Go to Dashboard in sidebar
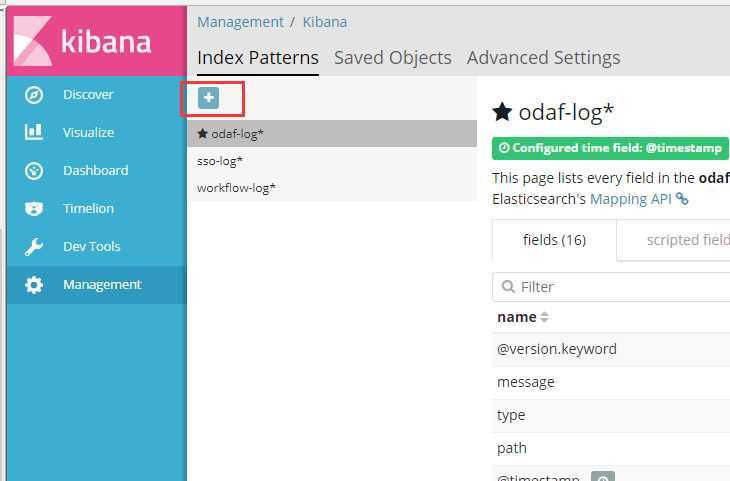This screenshot has height=481, width=730. coord(95,170)
